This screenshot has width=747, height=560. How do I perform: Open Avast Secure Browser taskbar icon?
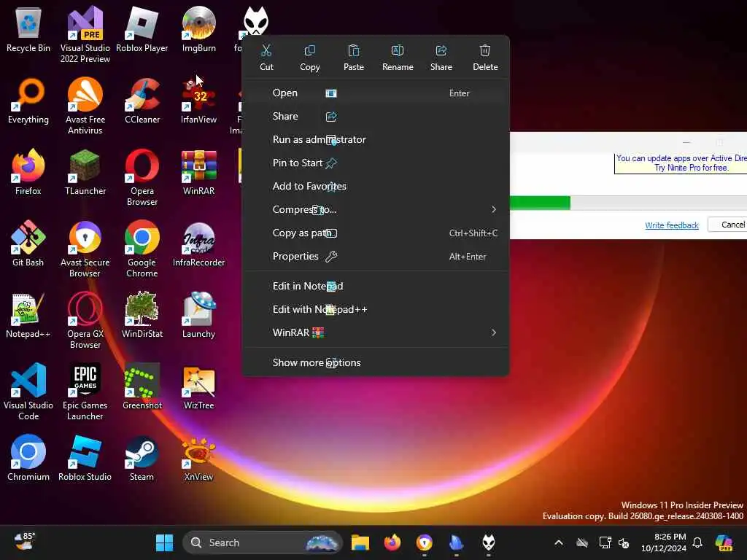click(424, 542)
